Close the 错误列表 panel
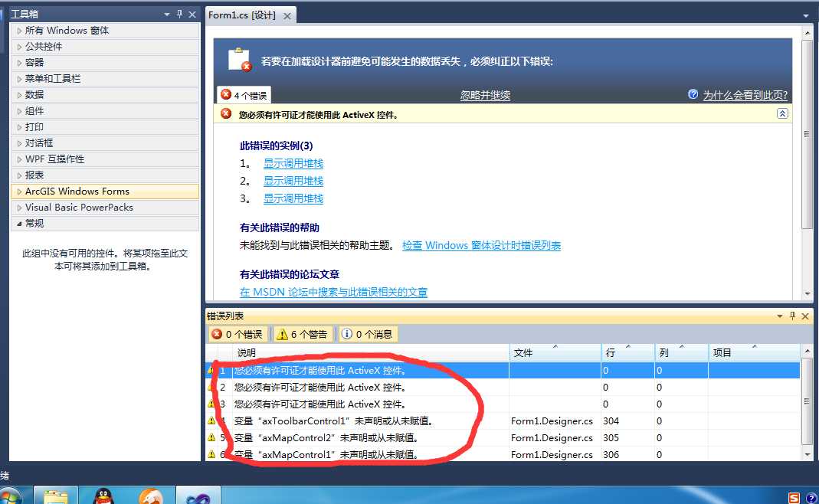Image resolution: width=819 pixels, height=504 pixels. coord(805,316)
